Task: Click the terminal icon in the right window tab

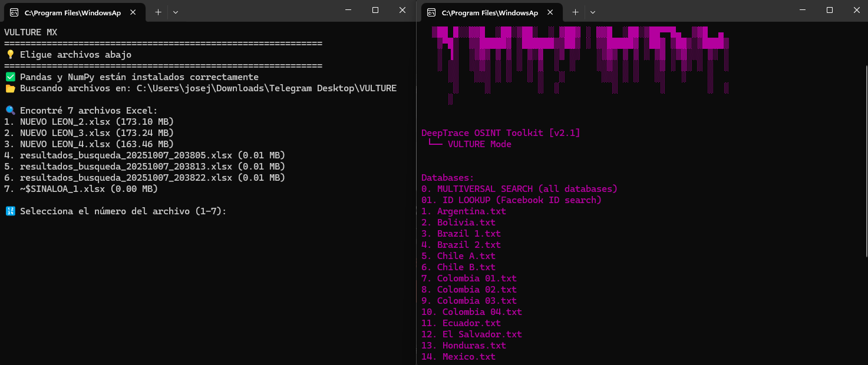Action: pyautogui.click(x=431, y=12)
